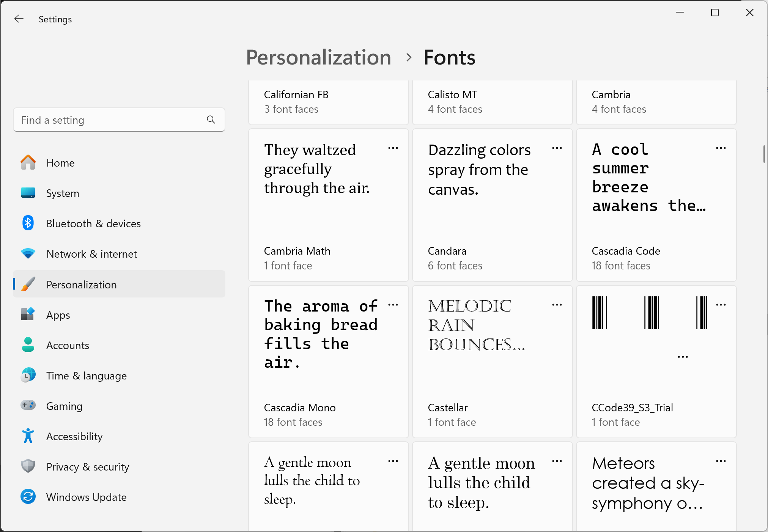Image resolution: width=768 pixels, height=532 pixels.
Task: Open the 'Meteors created a sky-symphony' font card
Action: [656, 487]
